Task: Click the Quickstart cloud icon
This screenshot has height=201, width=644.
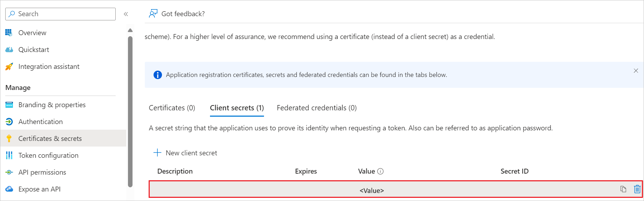Action: pyautogui.click(x=9, y=50)
